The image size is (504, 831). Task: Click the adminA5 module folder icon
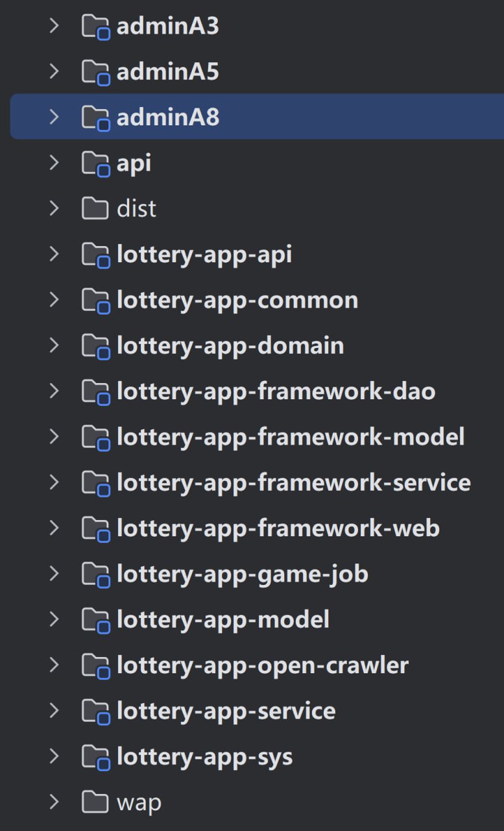click(x=95, y=72)
